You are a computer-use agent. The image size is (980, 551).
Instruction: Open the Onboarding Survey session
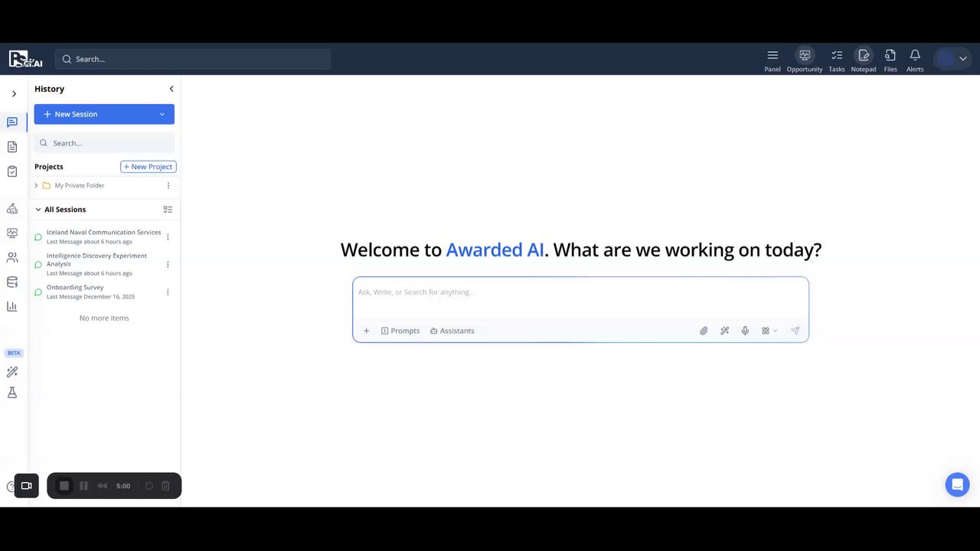click(x=90, y=292)
